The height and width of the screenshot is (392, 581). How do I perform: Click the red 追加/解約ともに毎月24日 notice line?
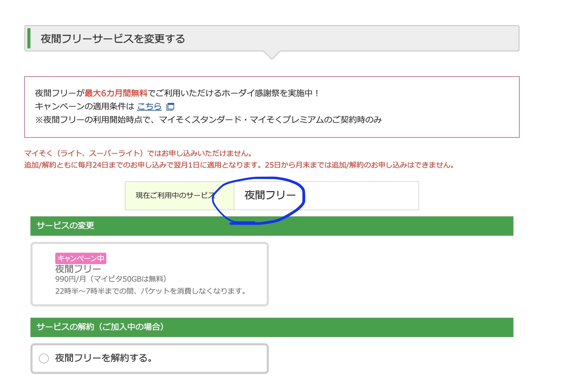tap(239, 165)
